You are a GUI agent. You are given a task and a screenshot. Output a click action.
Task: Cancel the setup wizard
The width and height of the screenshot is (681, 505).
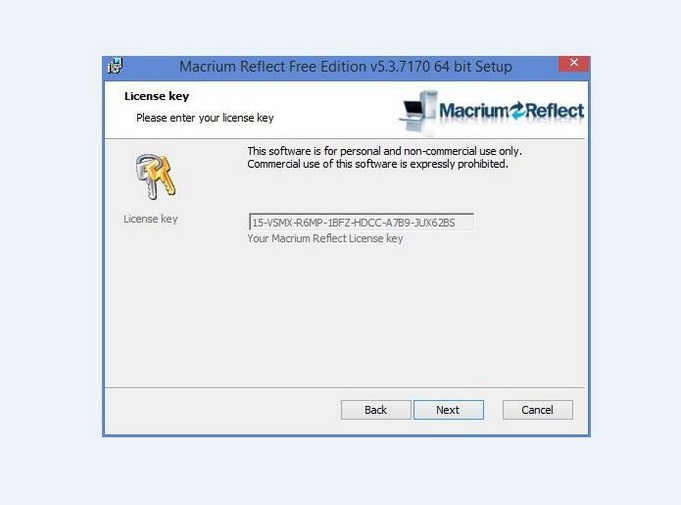point(538,410)
